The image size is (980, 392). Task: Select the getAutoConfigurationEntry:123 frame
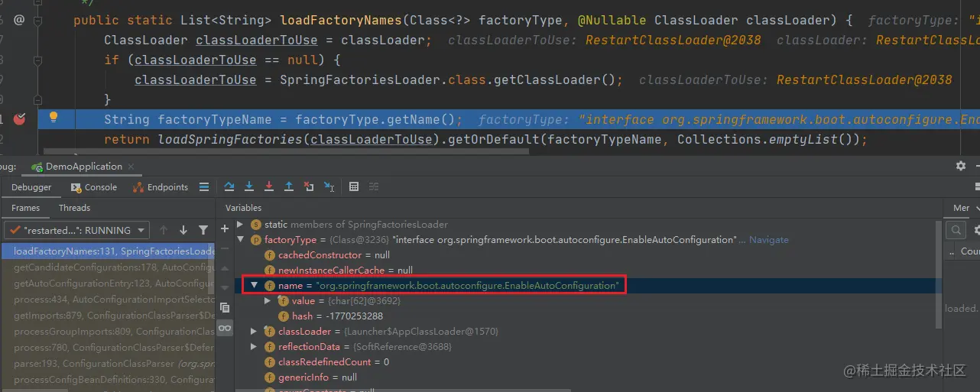coord(108,283)
